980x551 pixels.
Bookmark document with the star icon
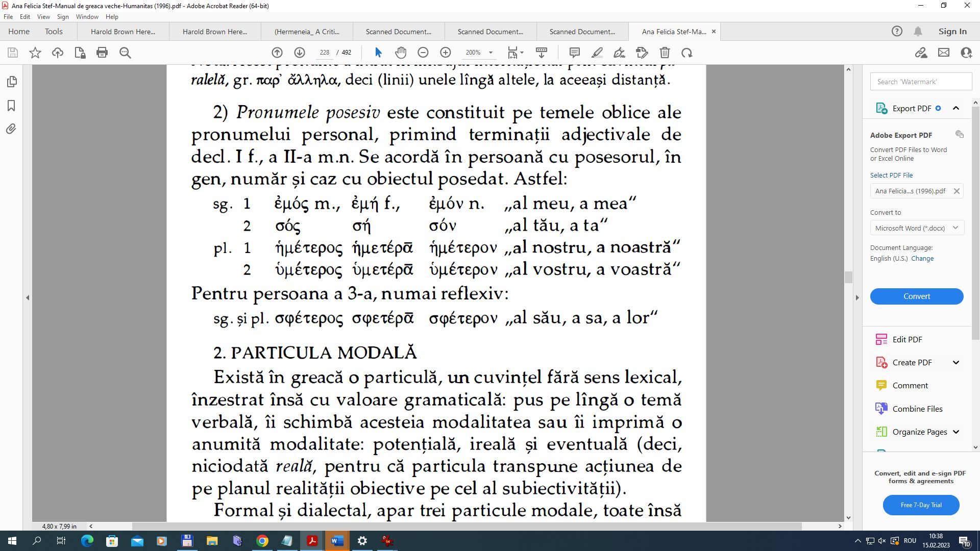pyautogui.click(x=35, y=53)
